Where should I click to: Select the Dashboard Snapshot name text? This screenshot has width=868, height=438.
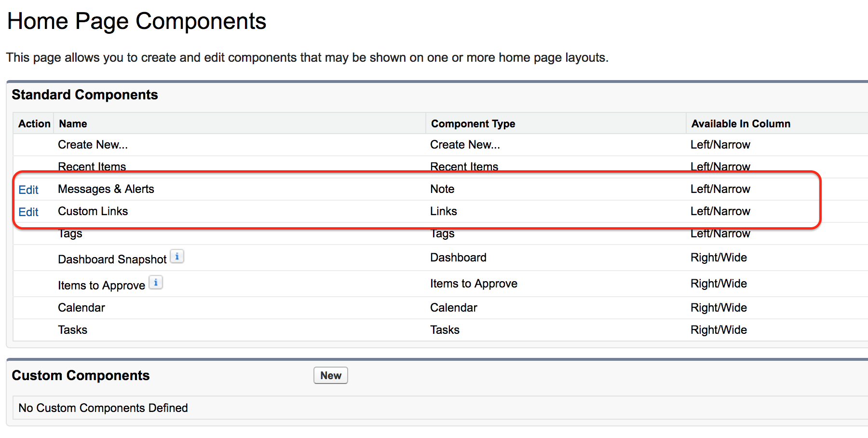112,260
